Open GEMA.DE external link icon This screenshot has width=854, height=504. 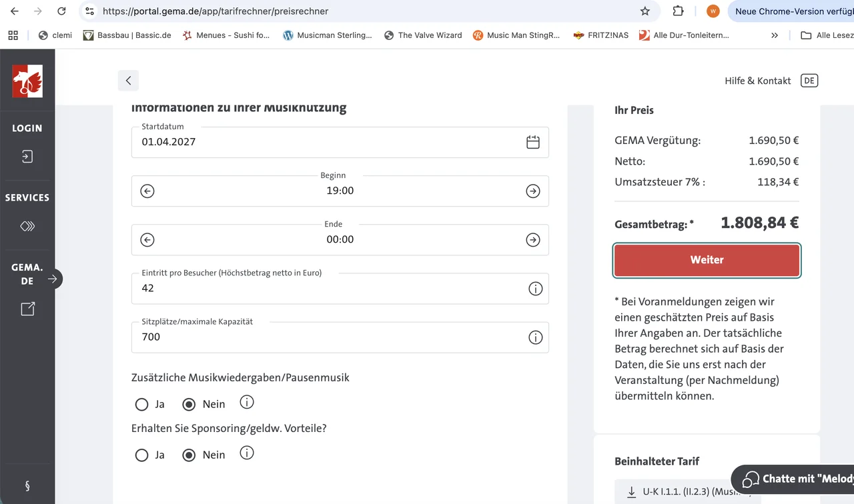(27, 309)
